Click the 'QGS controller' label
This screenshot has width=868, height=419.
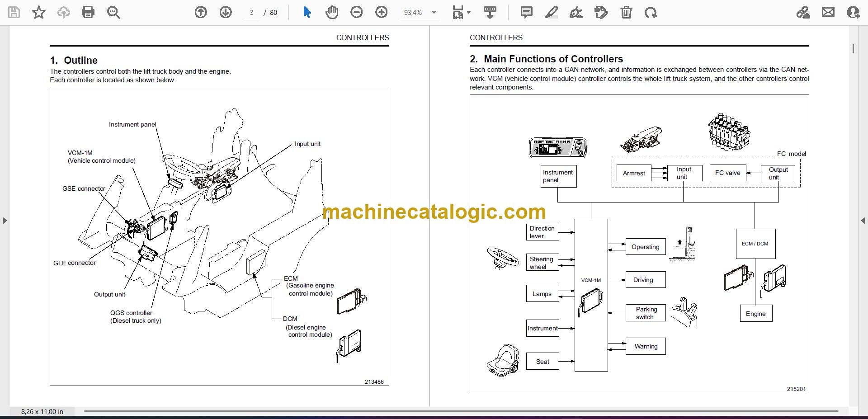click(131, 313)
